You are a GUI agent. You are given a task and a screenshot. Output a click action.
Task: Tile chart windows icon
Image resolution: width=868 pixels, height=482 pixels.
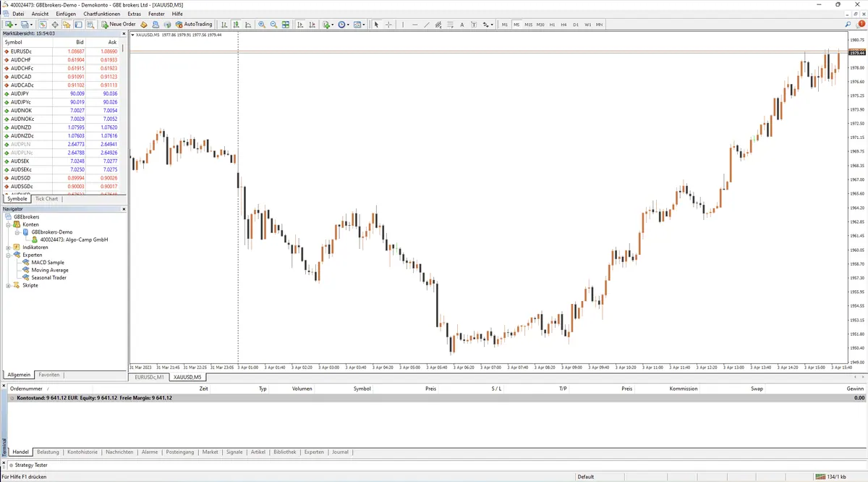(286, 24)
